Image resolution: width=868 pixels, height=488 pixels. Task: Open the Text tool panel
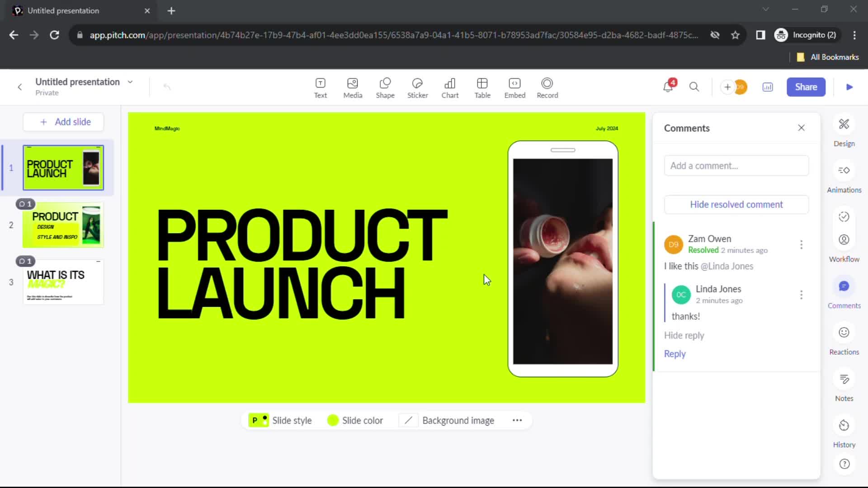pos(320,86)
